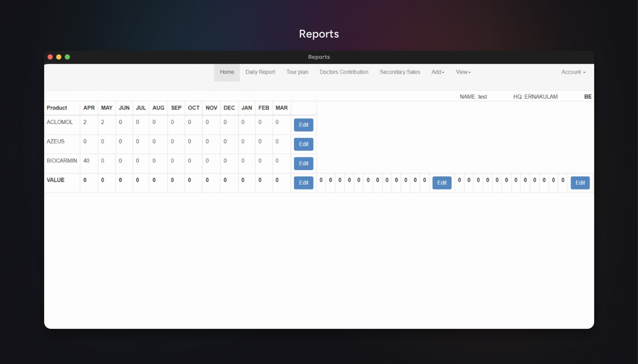Edit the ACLOMOL product row

click(x=303, y=125)
